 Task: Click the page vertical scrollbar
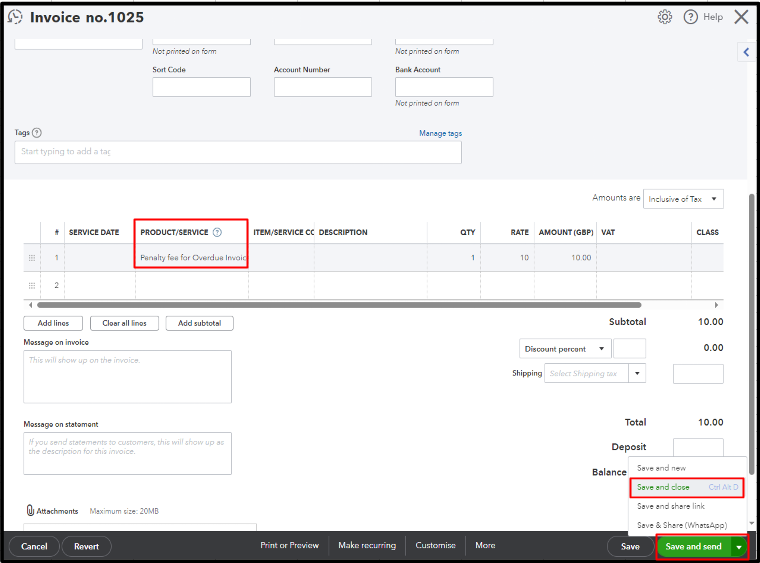tap(752, 334)
